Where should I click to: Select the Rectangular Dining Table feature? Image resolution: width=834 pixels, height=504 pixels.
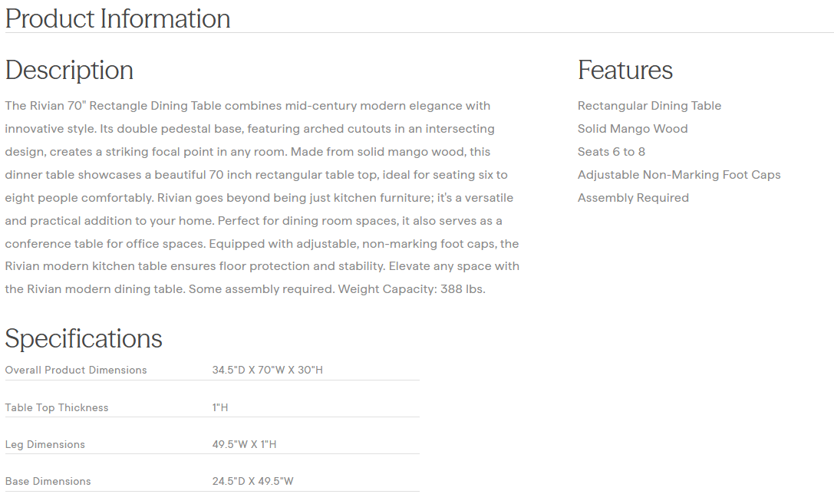point(649,106)
